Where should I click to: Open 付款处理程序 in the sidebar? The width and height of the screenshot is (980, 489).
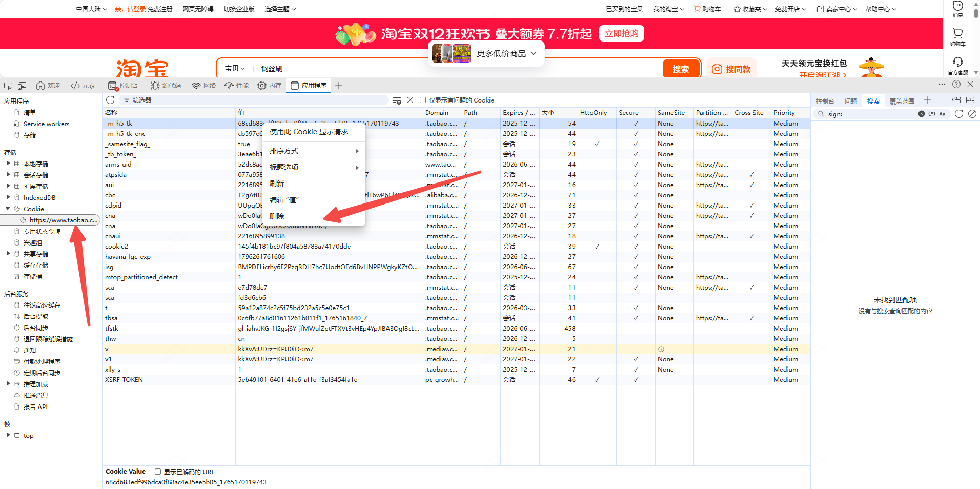42,361
